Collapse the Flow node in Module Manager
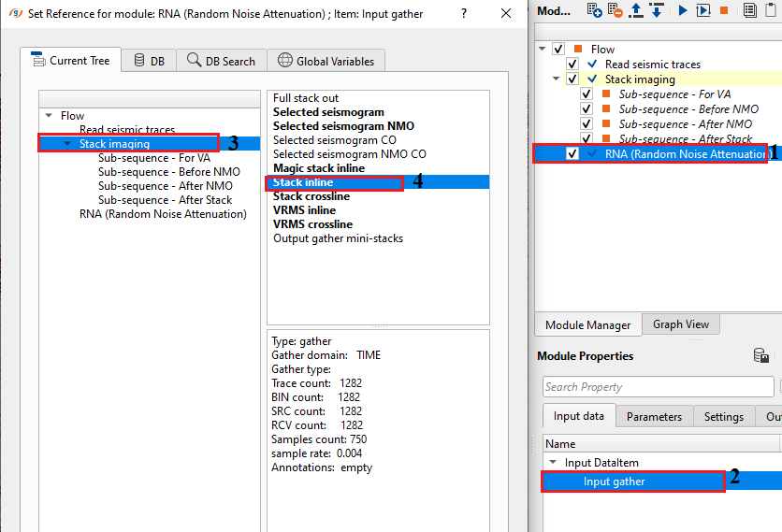 (x=543, y=49)
